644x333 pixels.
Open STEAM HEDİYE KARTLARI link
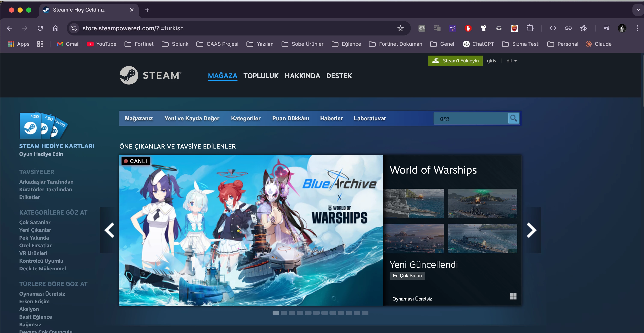(57, 146)
